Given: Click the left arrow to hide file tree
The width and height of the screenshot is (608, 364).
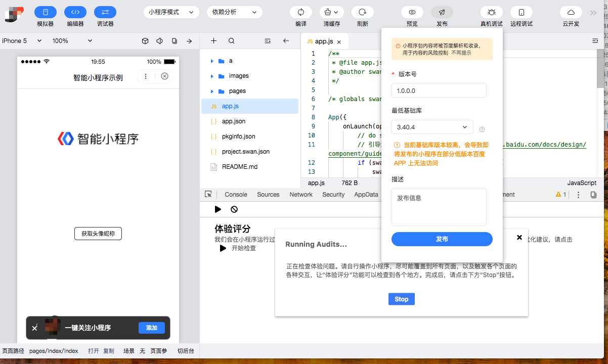Looking at the screenshot, I should (286, 41).
